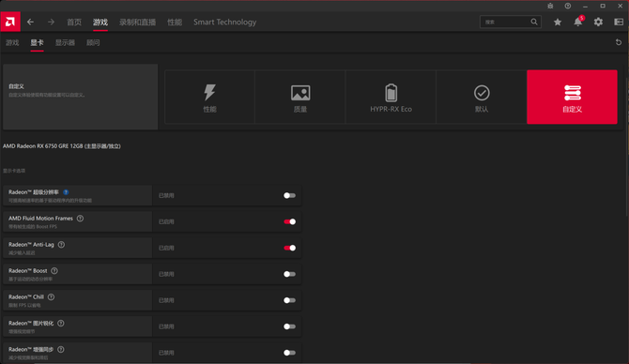
Task: Click the AMD Radeon RX 6750 GRE label
Action: [x=62, y=146]
